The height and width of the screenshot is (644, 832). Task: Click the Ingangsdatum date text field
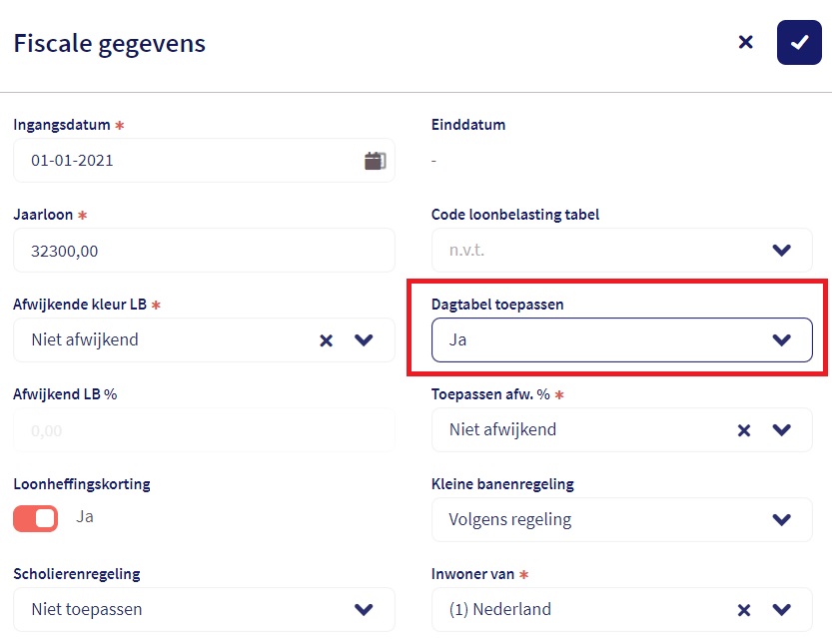pos(180,160)
